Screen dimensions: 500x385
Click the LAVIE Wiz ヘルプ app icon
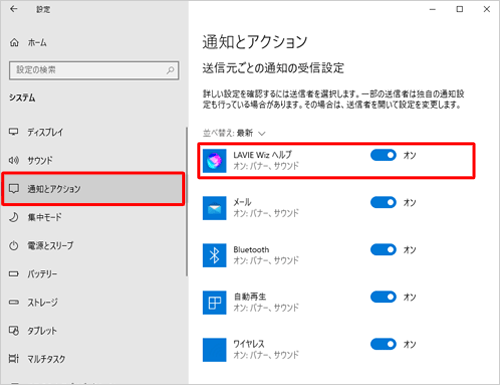click(x=214, y=161)
